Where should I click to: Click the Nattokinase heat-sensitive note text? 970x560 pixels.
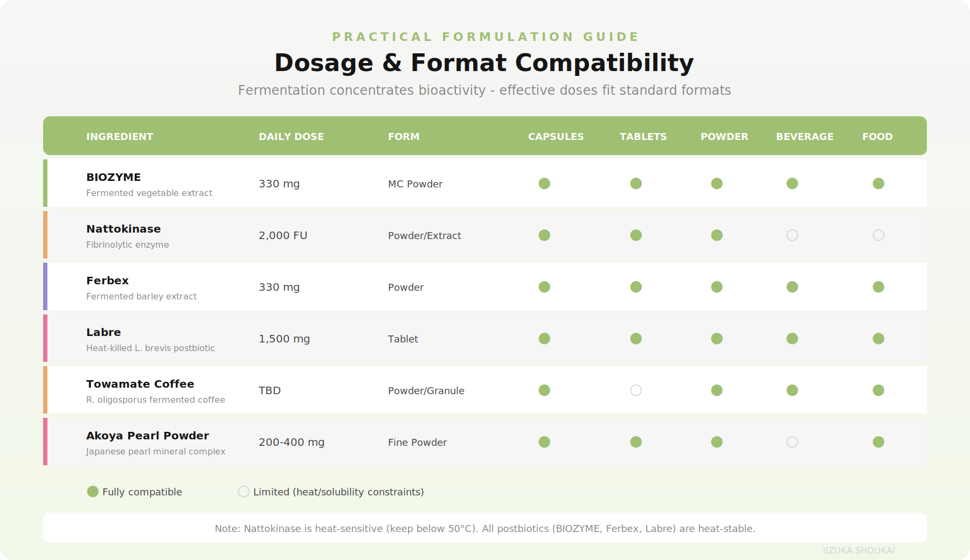coord(485,528)
